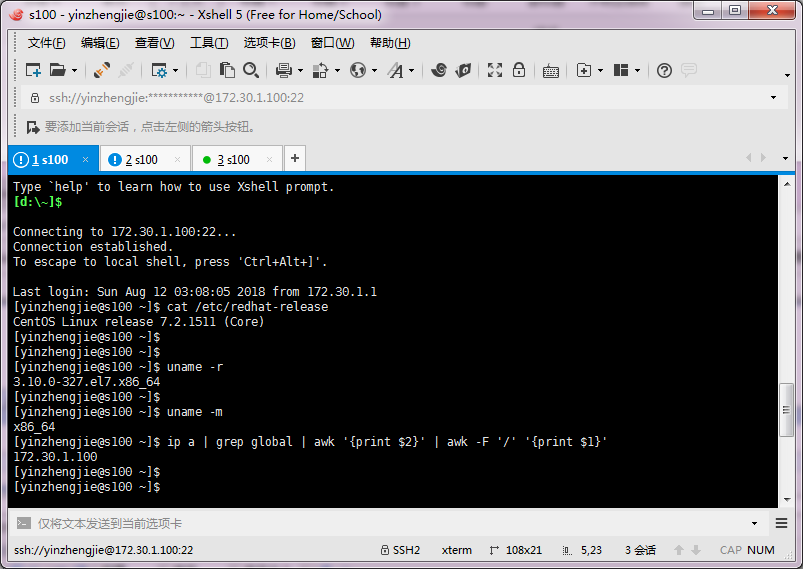Open the 查看(V) menu
This screenshot has height=569, width=803.
click(x=154, y=43)
